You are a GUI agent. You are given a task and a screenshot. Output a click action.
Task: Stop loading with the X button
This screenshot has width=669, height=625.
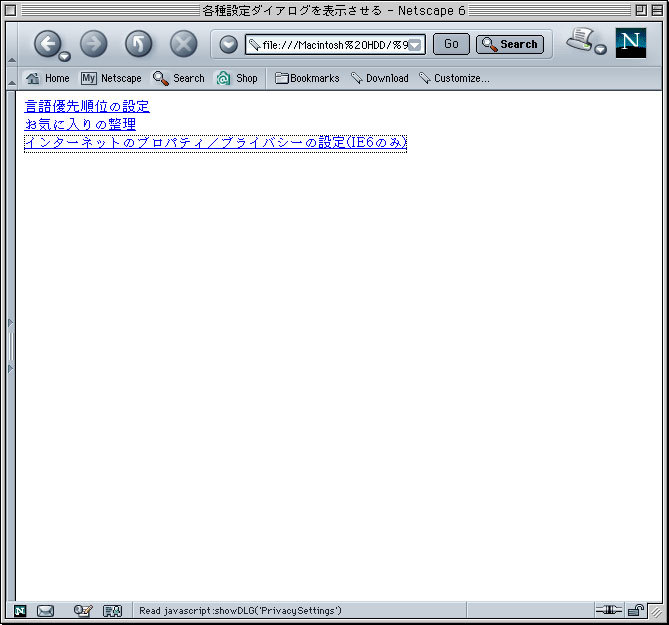tap(183, 44)
